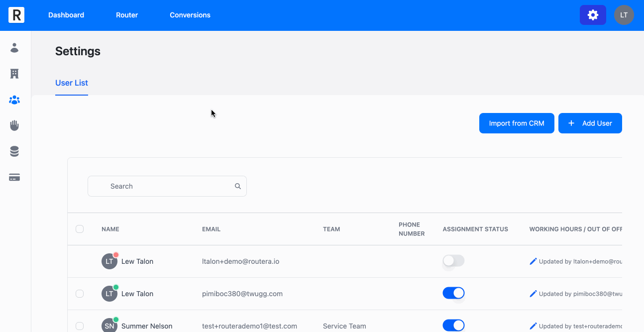This screenshot has height=332, width=644.
Task: Open the database stack sidebar icon
Action: point(14,151)
